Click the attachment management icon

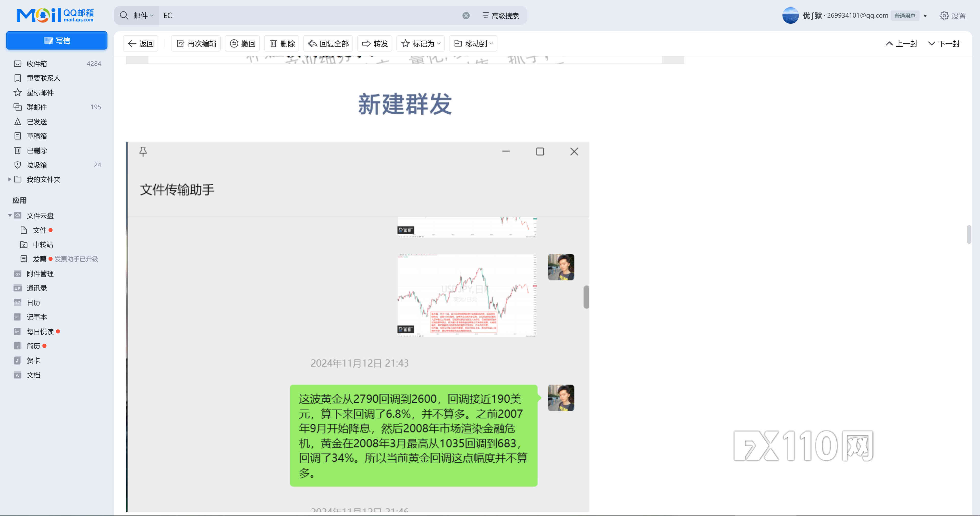[18, 274]
